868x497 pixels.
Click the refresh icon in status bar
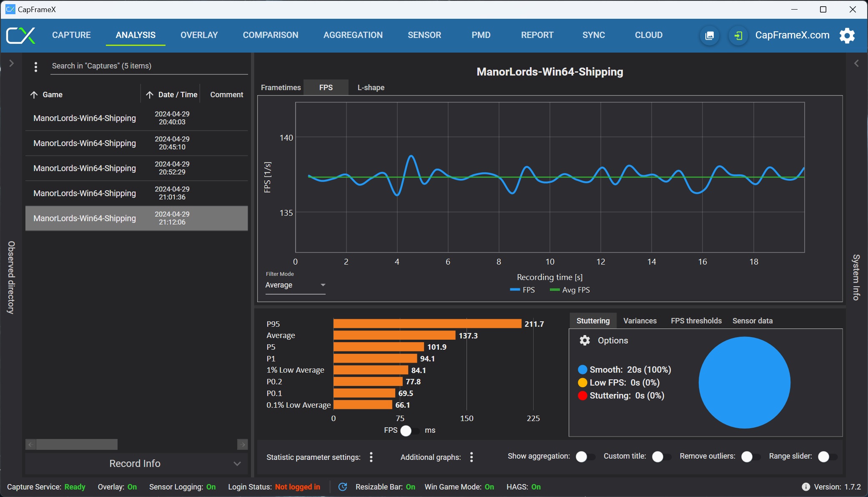click(343, 487)
